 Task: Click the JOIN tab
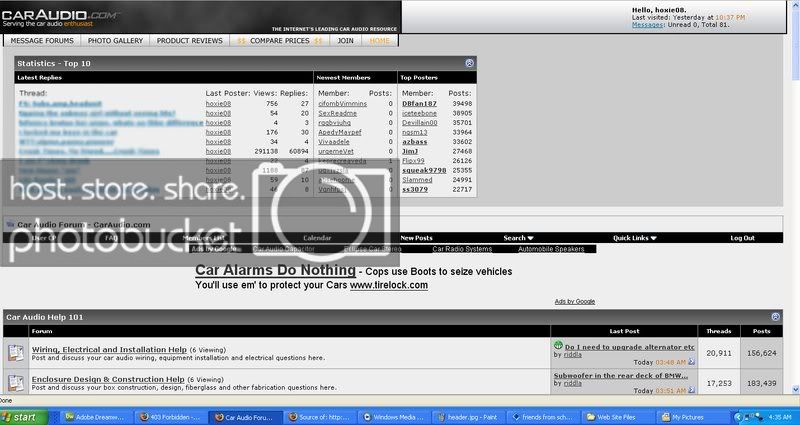click(345, 41)
